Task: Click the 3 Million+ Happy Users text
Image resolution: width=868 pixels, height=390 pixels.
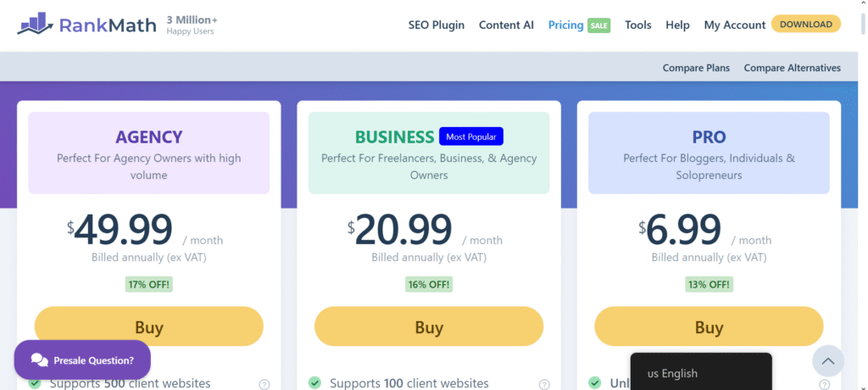Action: [192, 25]
